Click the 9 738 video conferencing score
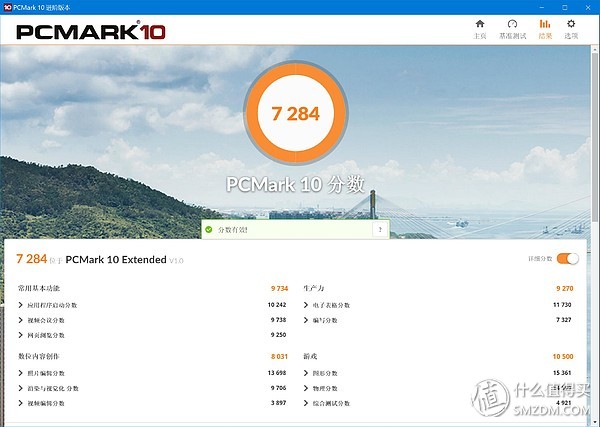600x427 pixels. 279,319
